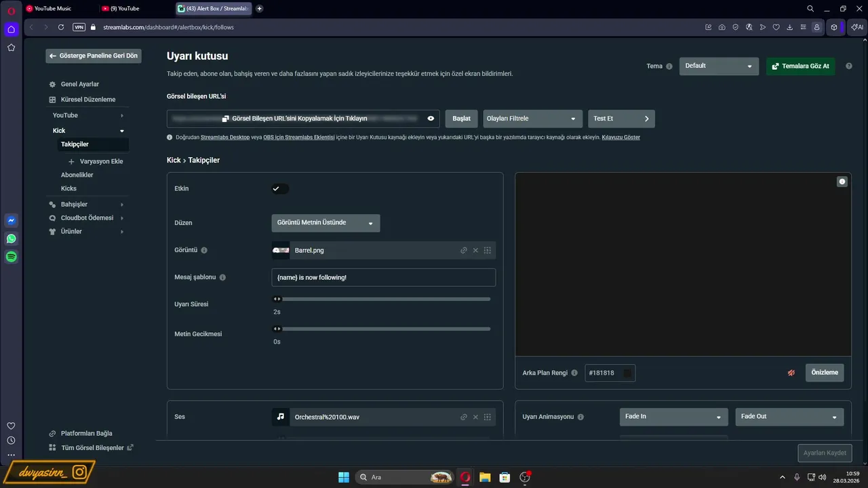Click Temalara Göz At button
This screenshot has height=488, width=868.
[x=800, y=66]
